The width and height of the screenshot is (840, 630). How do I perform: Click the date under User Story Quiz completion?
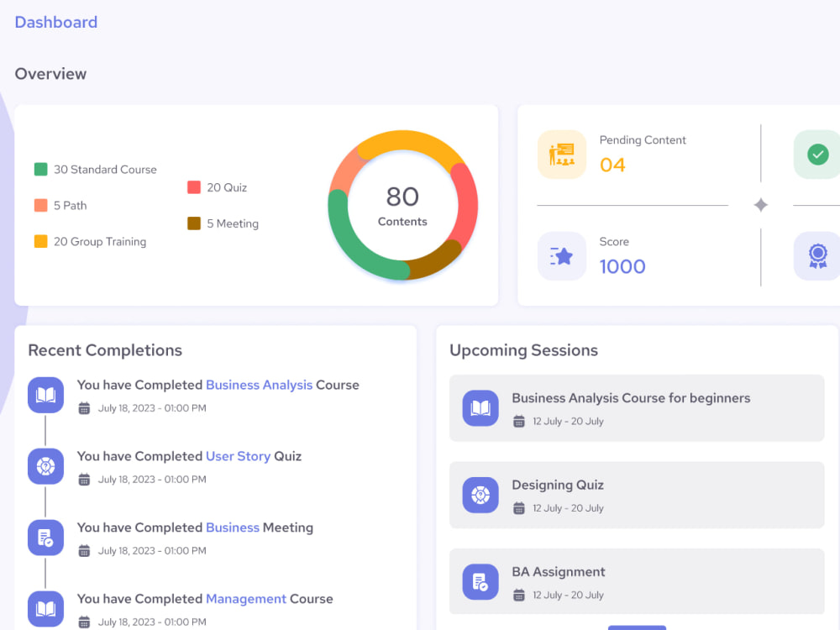pyautogui.click(x=152, y=480)
